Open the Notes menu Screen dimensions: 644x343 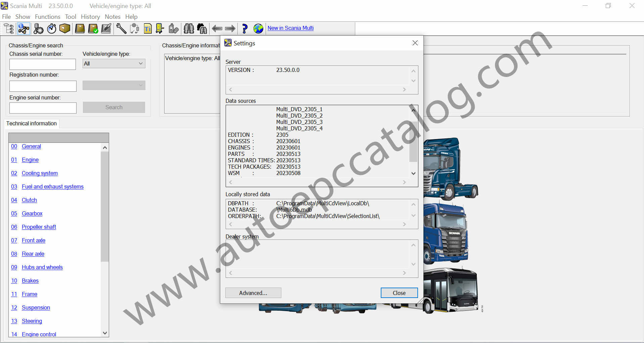(112, 16)
